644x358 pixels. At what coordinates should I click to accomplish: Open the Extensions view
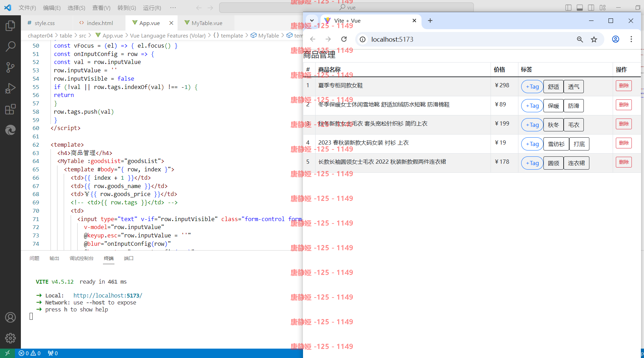tap(10, 109)
